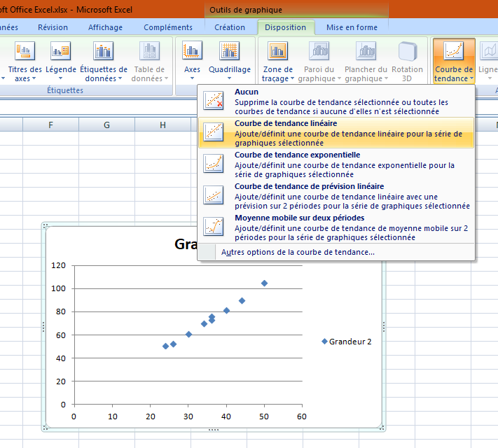498x448 pixels.
Task: Click the Zone de traçage icon
Action: pyautogui.click(x=278, y=51)
